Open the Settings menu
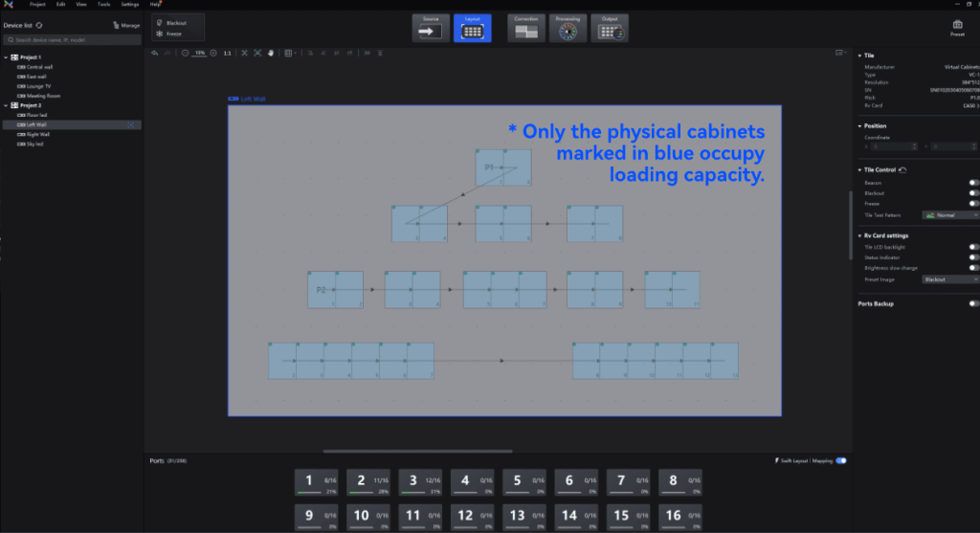This screenshot has width=980, height=533. pyautogui.click(x=130, y=5)
